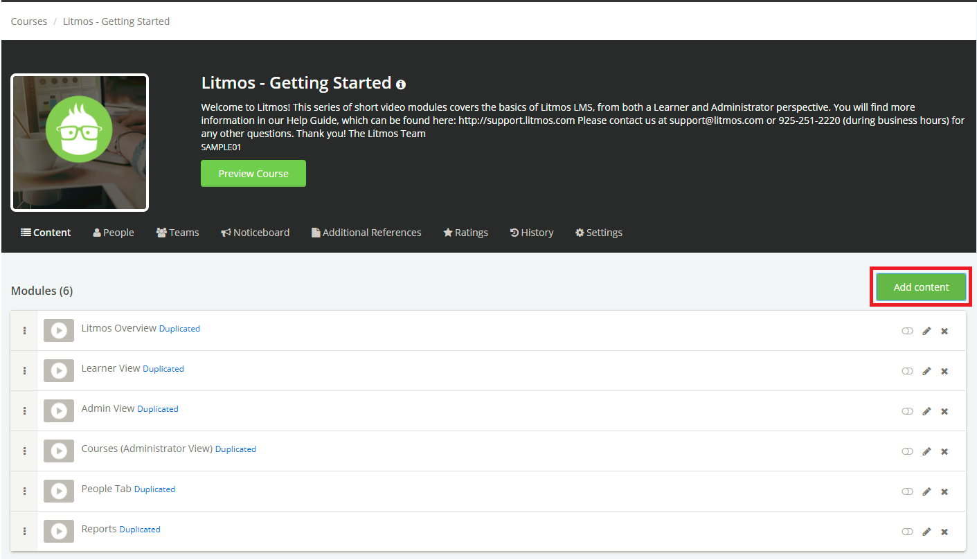Toggle the switch for Reports module
Viewport: 977px width, 560px height.
coord(907,532)
